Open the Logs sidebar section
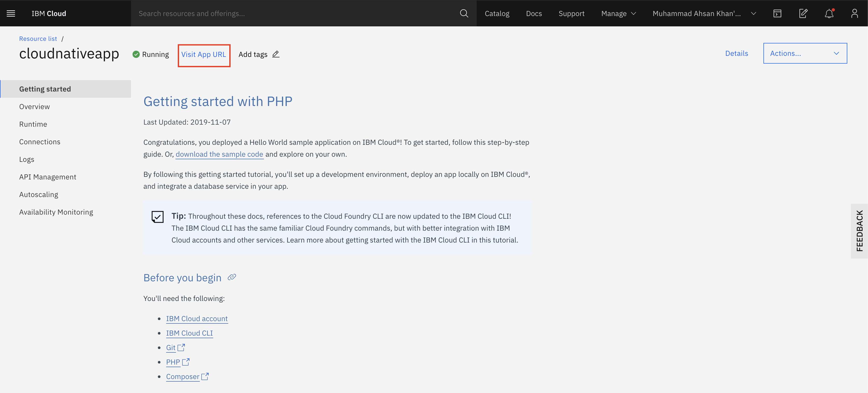The image size is (868, 393). click(x=27, y=159)
